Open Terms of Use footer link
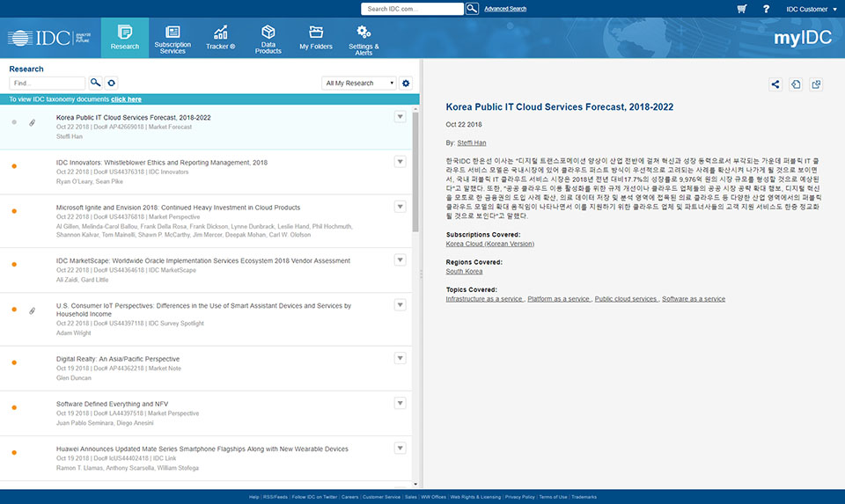 pyautogui.click(x=553, y=497)
